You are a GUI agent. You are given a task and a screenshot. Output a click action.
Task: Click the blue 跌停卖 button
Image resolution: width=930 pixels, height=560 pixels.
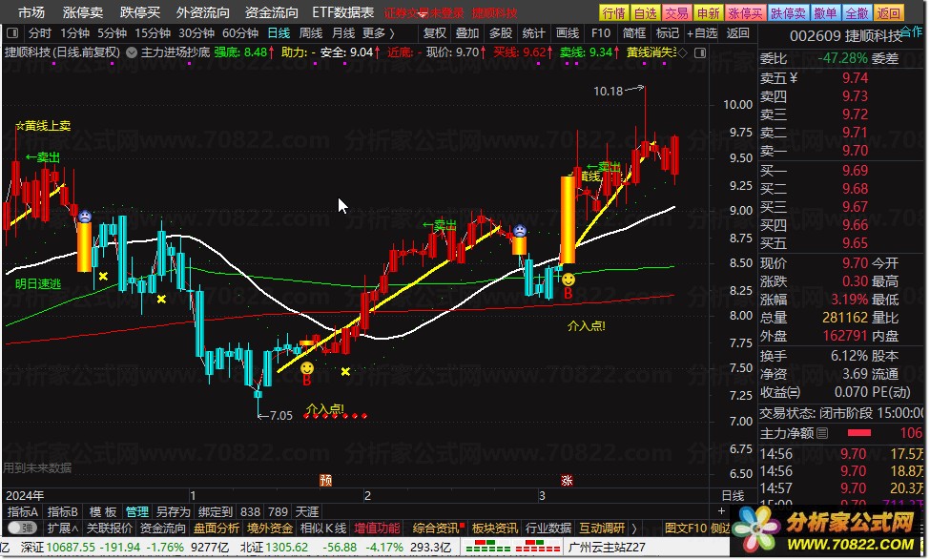788,13
